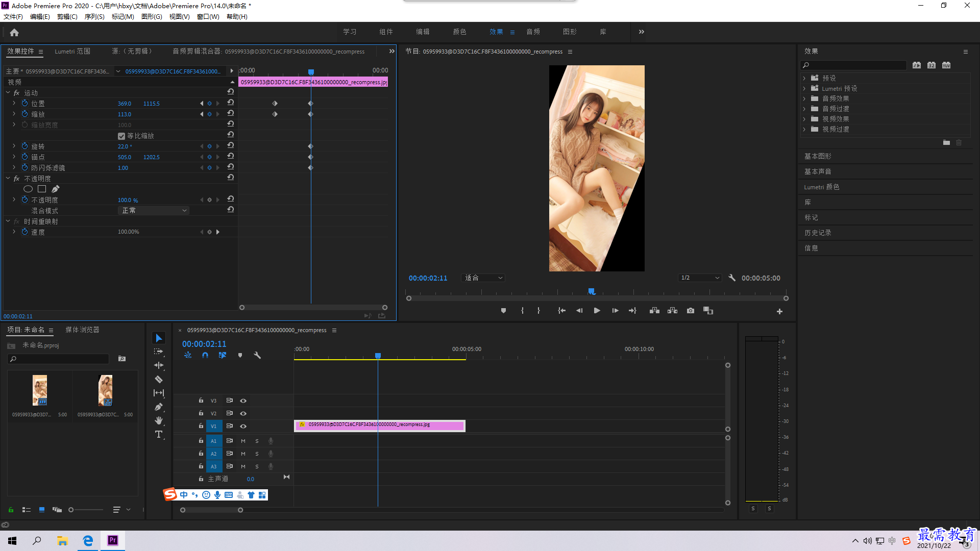
Task: Open the 窗口(W) menu
Action: 208,17
